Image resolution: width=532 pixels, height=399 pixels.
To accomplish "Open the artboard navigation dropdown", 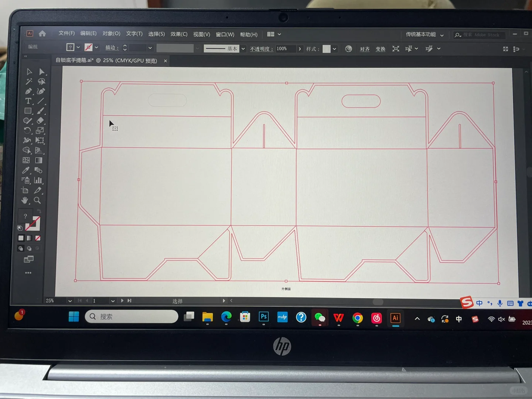I will click(113, 301).
